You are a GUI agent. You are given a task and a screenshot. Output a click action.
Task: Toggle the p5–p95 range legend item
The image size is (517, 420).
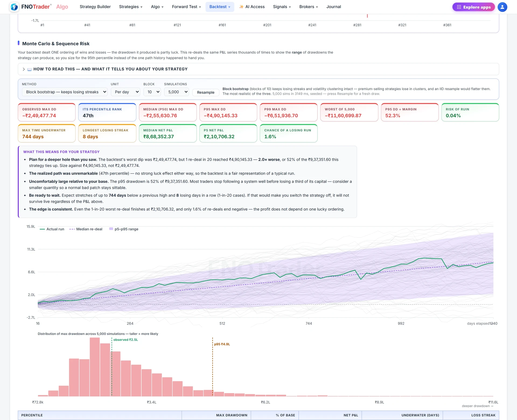pos(124,229)
